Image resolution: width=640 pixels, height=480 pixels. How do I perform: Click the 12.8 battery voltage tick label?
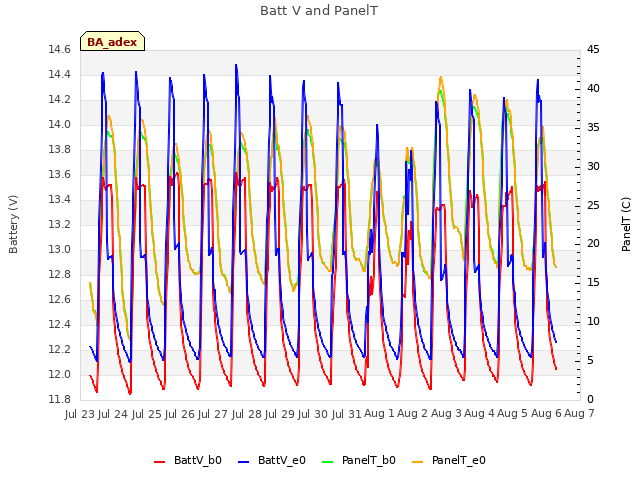click(x=60, y=275)
